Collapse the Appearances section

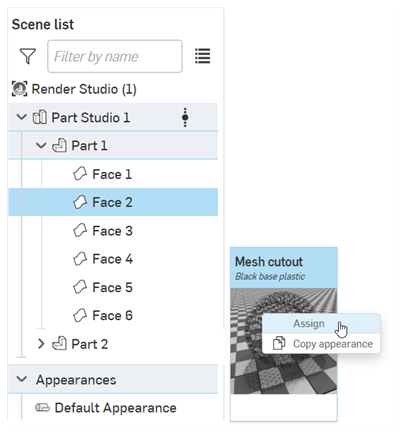click(x=22, y=379)
